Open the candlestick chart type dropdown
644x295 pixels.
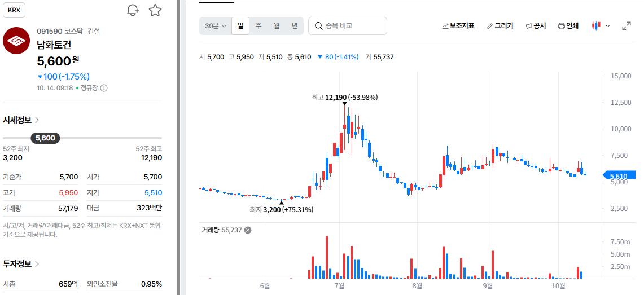coord(601,26)
